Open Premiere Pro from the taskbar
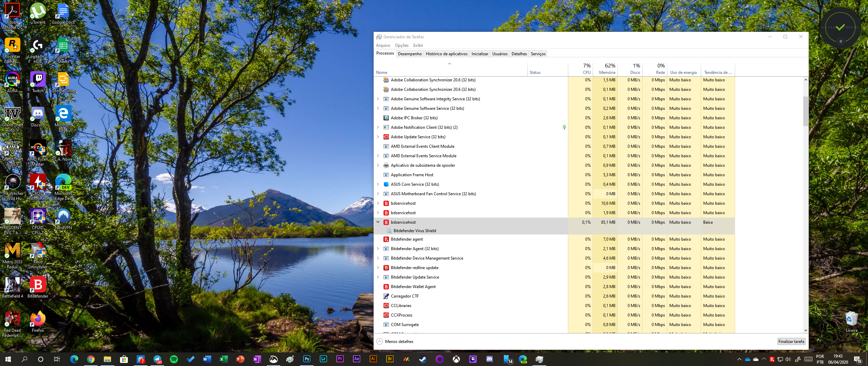Viewport: 868px width, 366px height. pos(340,359)
